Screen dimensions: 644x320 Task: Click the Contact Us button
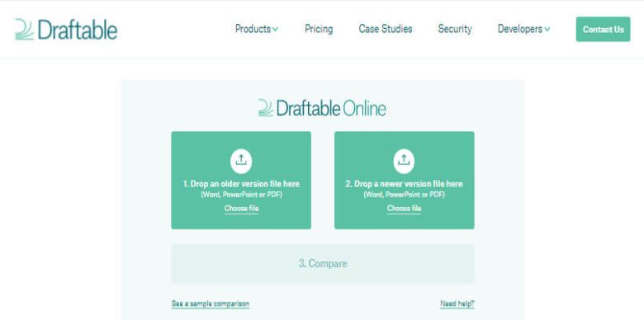click(x=603, y=29)
